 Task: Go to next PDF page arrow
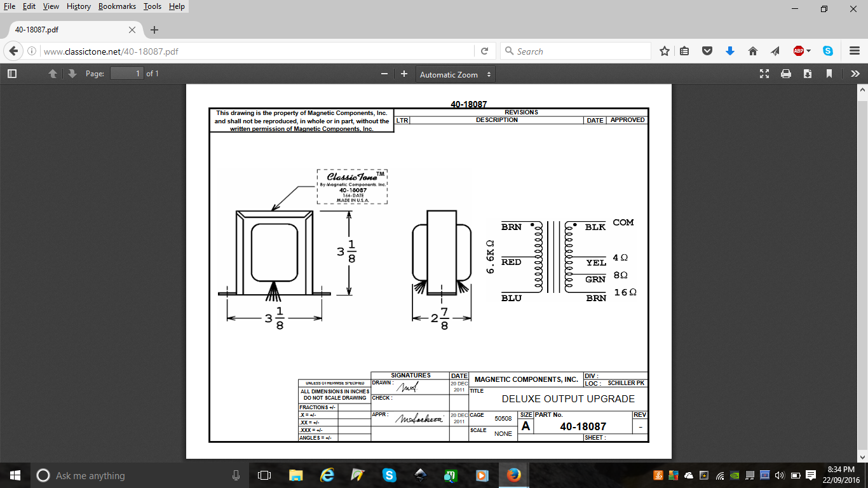click(x=72, y=74)
